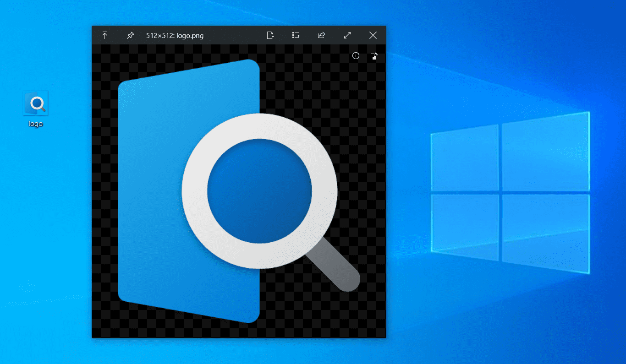Close the QuickLook preview window
Image resolution: width=626 pixels, height=364 pixels.
coord(373,35)
